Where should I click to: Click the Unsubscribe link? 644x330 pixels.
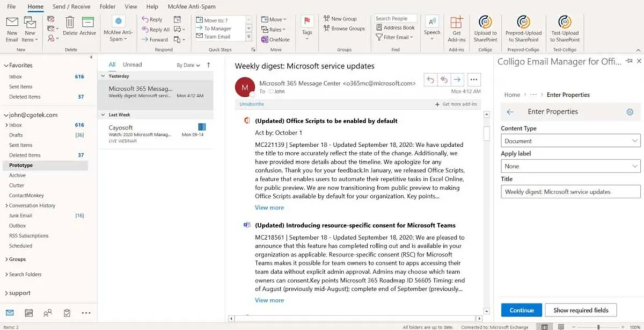pyautogui.click(x=252, y=104)
